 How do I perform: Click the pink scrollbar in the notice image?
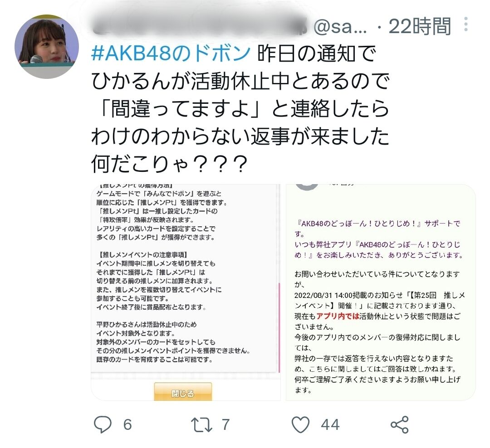pos(279,327)
